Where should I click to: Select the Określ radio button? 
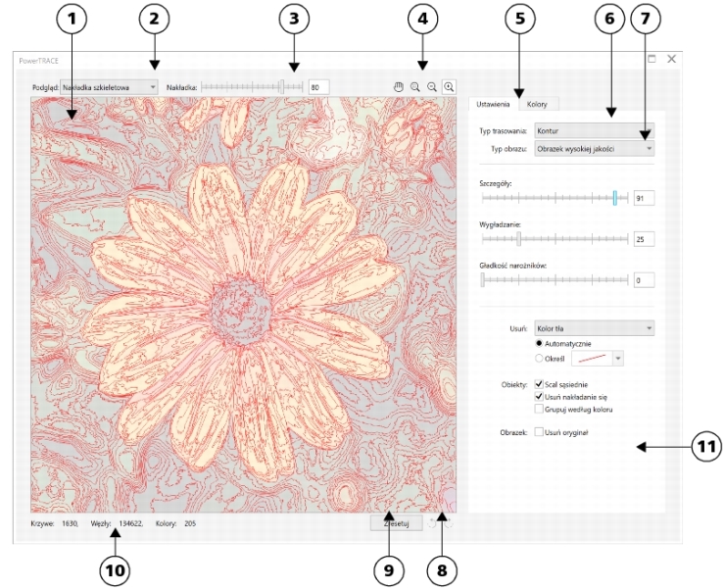click(x=538, y=359)
